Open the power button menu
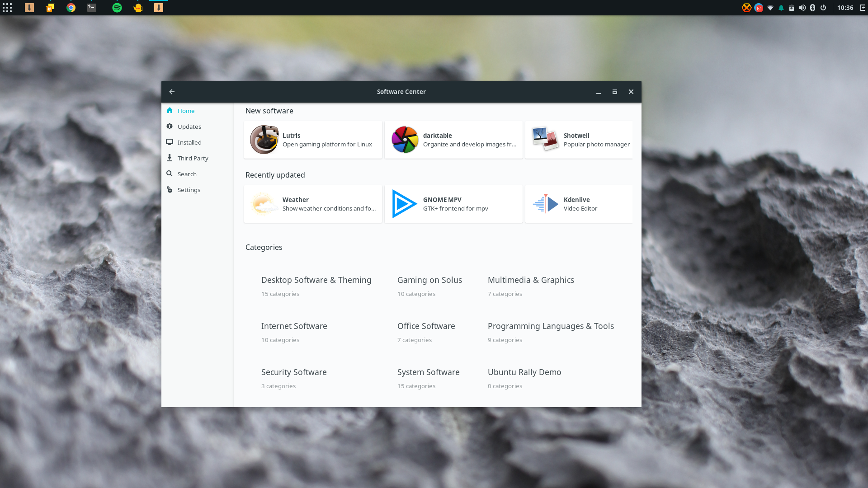 [x=823, y=8]
